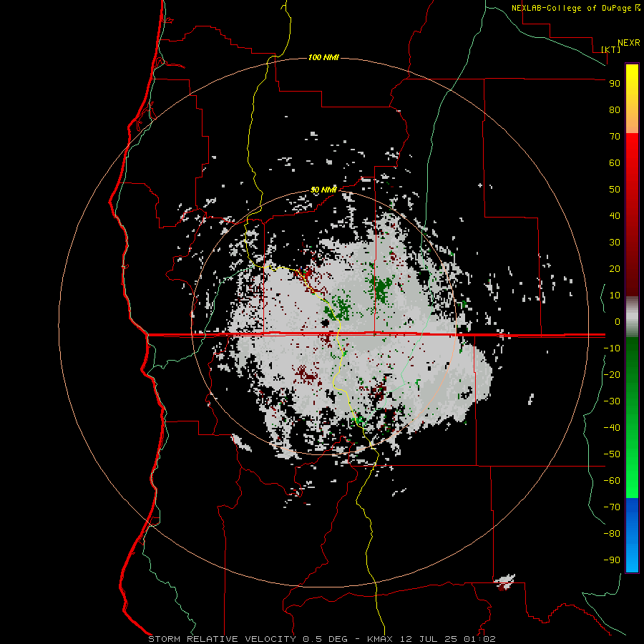Viewport: 644px width, 644px height.
Task: Click the -40 value on velocity scale
Action: pos(612,428)
